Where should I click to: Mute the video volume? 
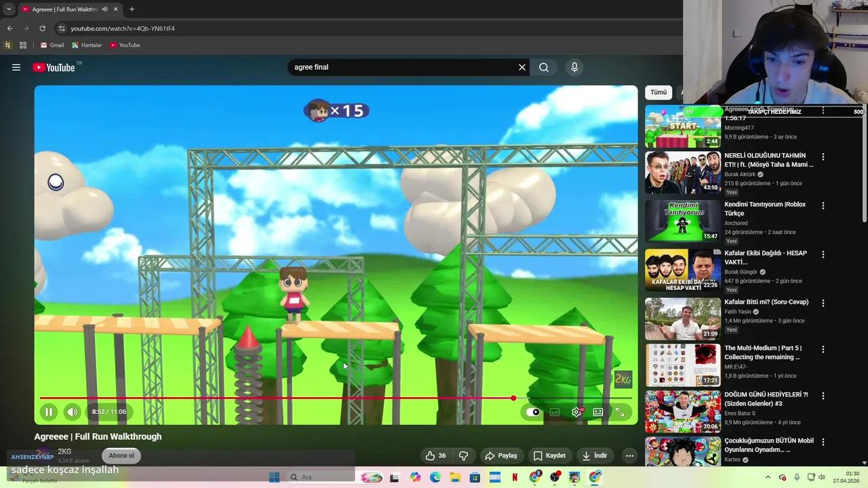pos(72,411)
